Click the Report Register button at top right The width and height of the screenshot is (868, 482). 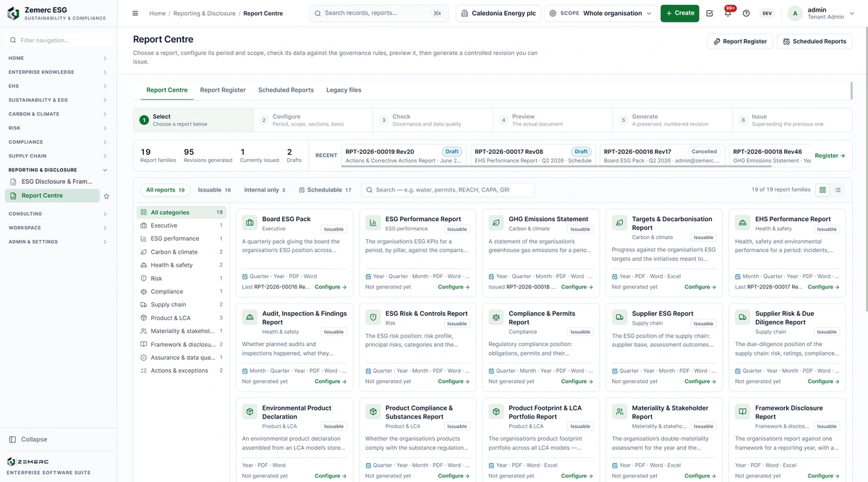740,41
